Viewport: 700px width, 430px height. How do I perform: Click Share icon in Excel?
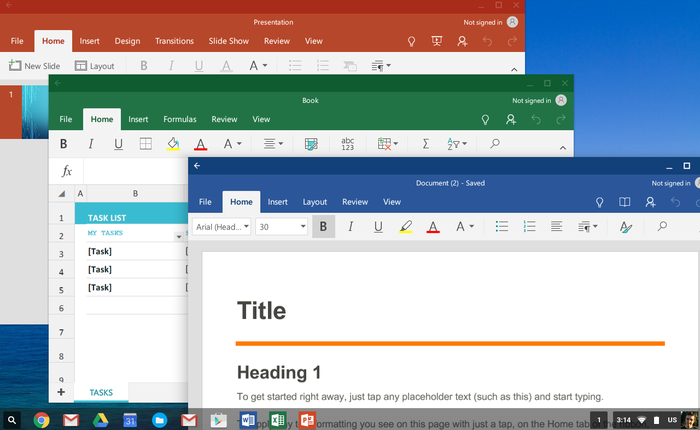pyautogui.click(x=511, y=119)
